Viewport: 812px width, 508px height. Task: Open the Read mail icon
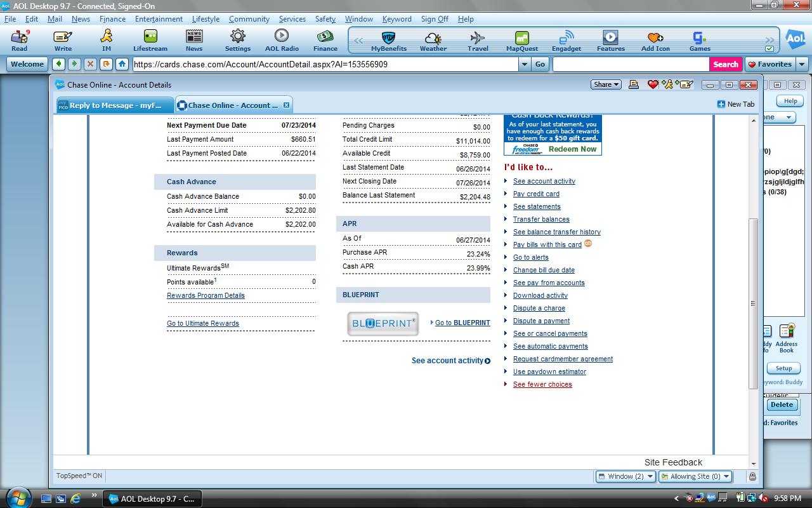[20, 41]
